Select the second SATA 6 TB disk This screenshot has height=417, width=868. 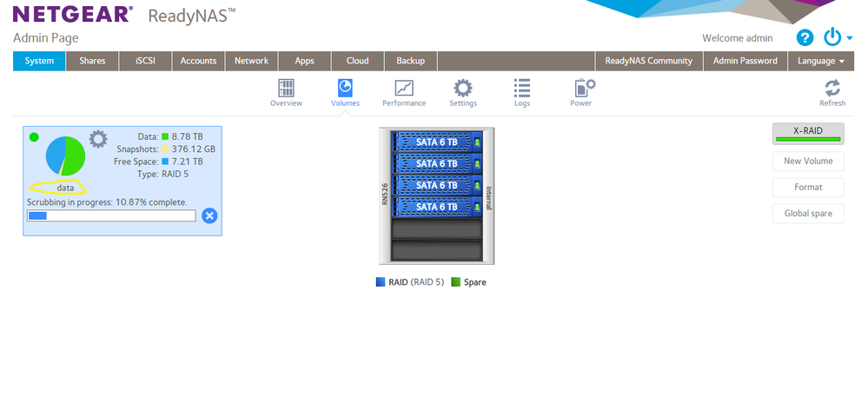436,163
